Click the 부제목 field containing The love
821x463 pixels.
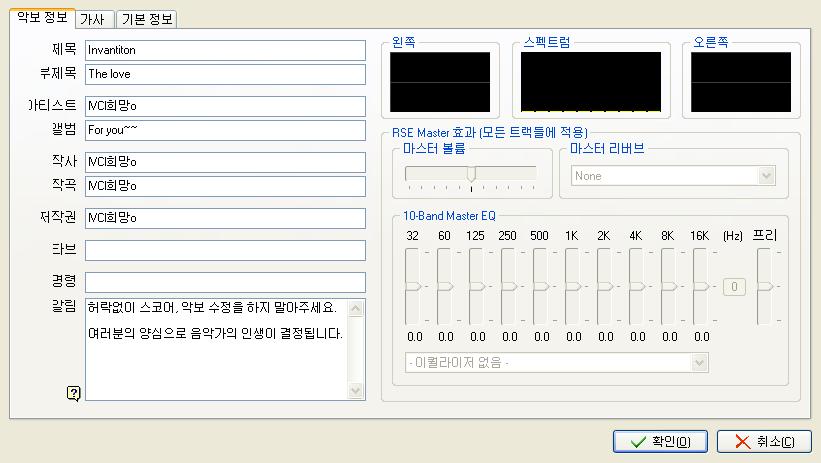pyautogui.click(x=225, y=74)
